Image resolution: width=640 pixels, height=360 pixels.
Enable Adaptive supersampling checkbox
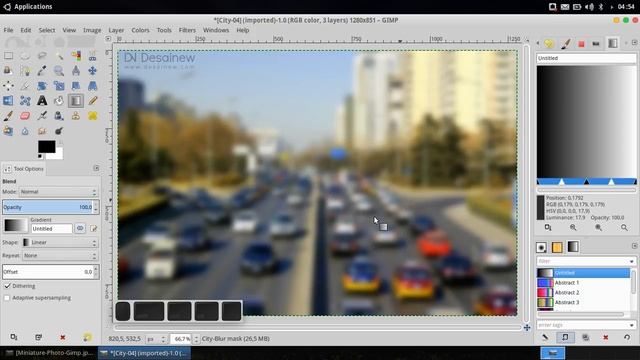click(x=7, y=298)
